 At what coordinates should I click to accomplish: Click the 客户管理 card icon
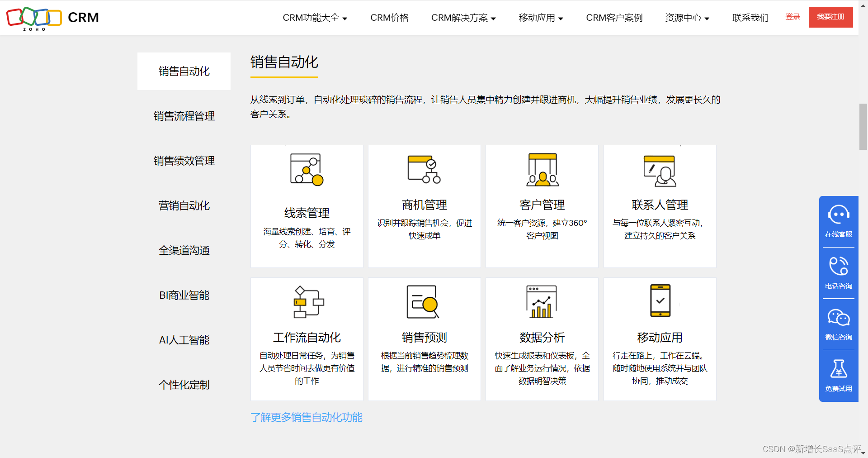tap(542, 170)
